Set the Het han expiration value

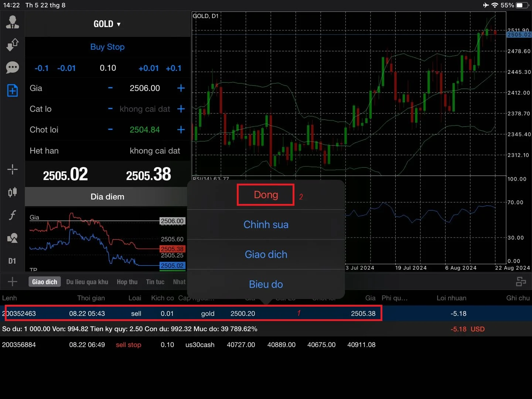[x=155, y=151]
